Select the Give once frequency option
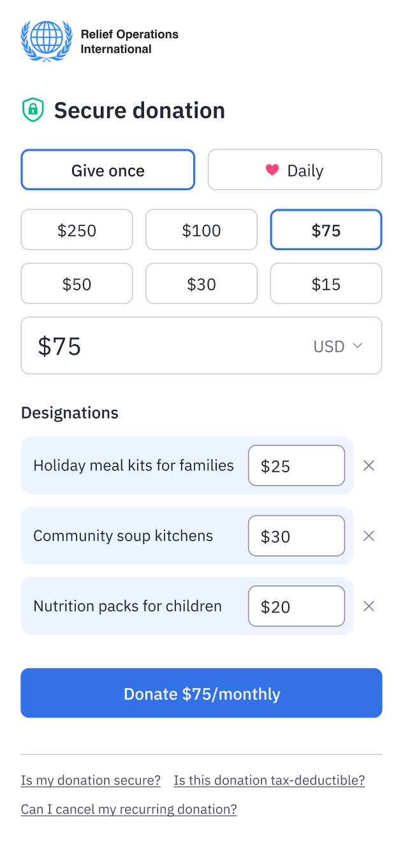 pos(108,170)
